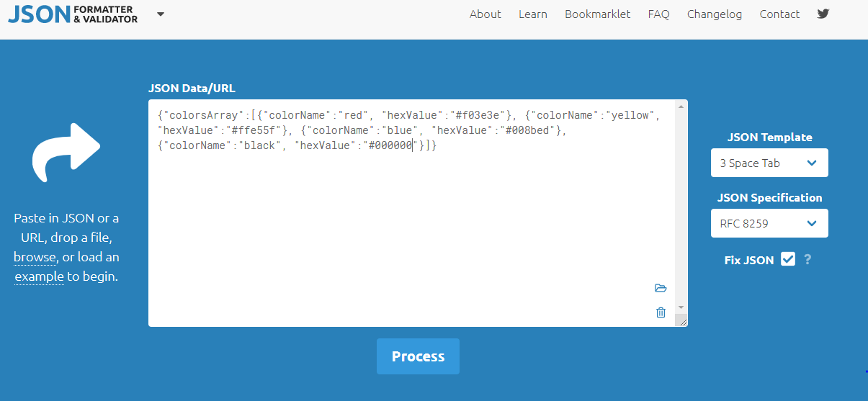Open the Bookmarklet page
This screenshot has height=401, width=868.
point(598,14)
